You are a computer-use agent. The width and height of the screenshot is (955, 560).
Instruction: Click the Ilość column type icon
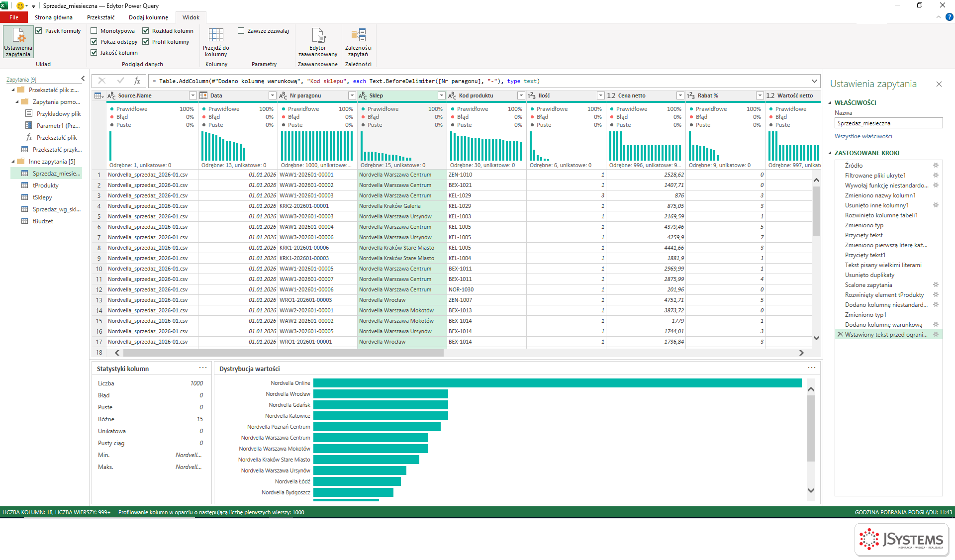click(x=532, y=95)
